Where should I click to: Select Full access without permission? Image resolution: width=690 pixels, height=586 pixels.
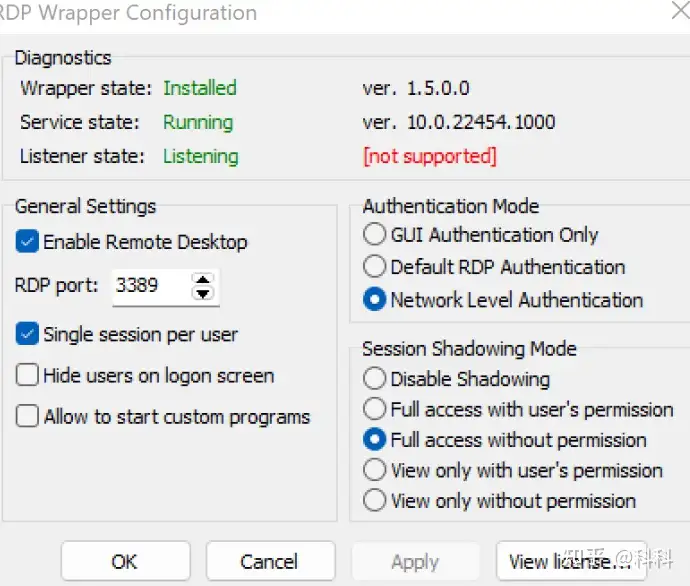click(374, 439)
